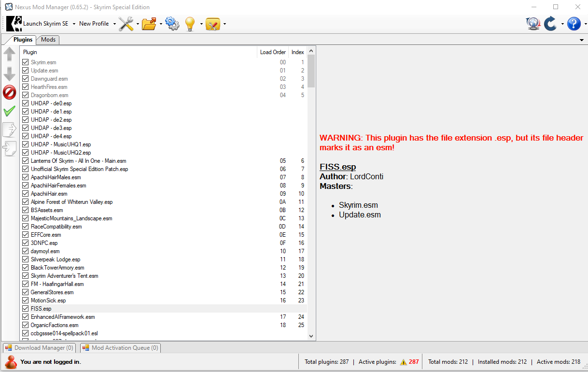Disable all plugins with the red prohibit icon
588x372 pixels.
pos(10,92)
